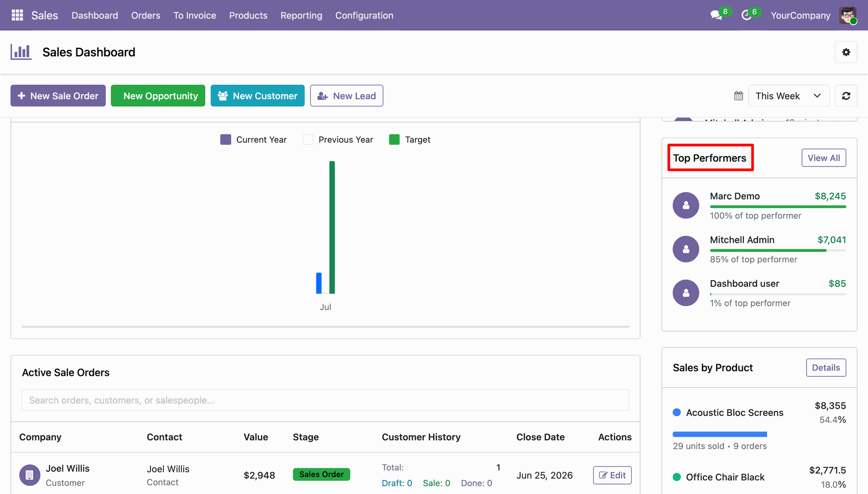Viewport: 868px width, 494px height.
Task: Open the To Invoice menu
Action: pos(195,15)
